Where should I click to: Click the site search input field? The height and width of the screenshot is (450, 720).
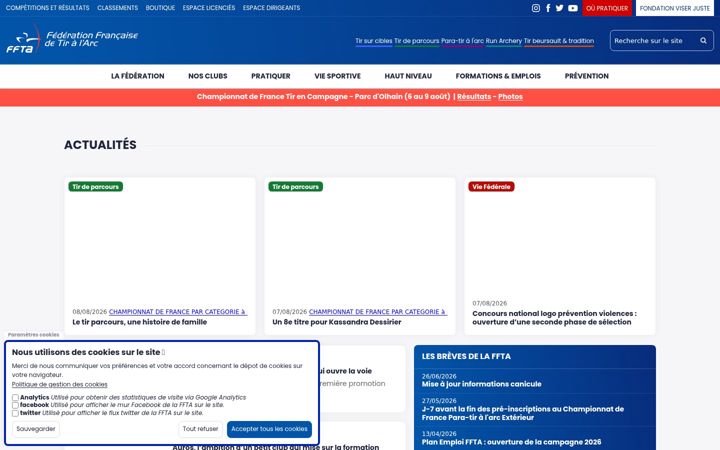654,40
